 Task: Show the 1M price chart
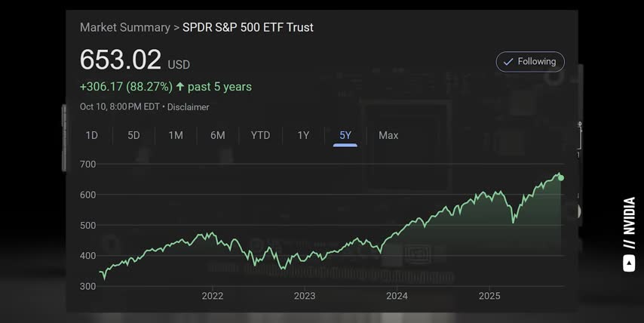(176, 135)
